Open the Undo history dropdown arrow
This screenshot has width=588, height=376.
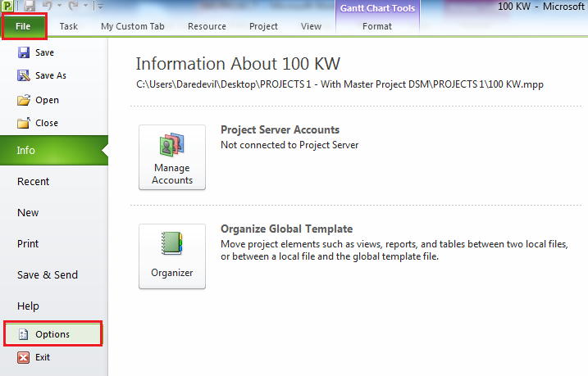(59, 6)
